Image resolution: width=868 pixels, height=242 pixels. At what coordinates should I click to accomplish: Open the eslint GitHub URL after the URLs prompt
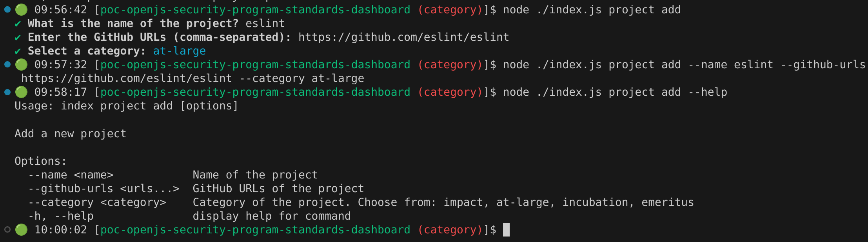[403, 37]
